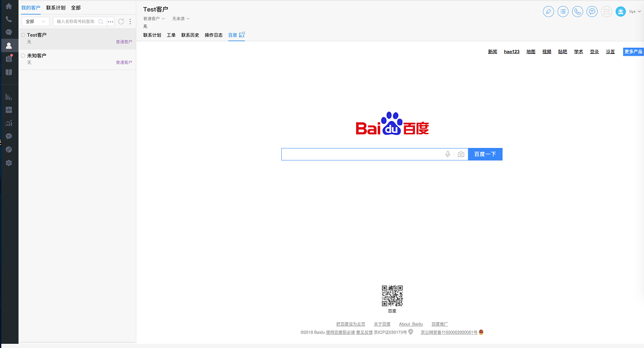Click the list circle icon in header
The image size is (644, 348).
click(x=563, y=11)
